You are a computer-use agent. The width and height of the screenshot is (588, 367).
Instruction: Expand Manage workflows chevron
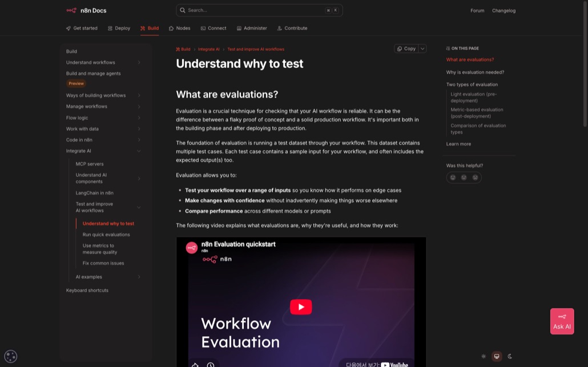139,107
